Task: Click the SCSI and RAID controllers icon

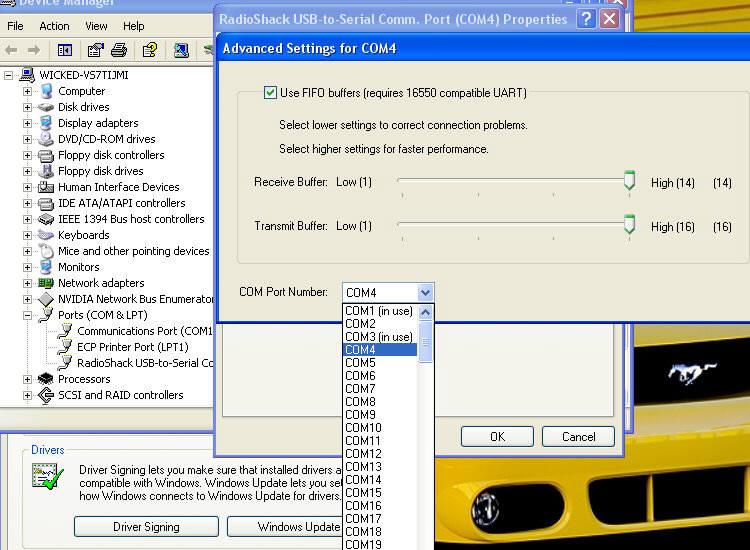Action: (46, 395)
